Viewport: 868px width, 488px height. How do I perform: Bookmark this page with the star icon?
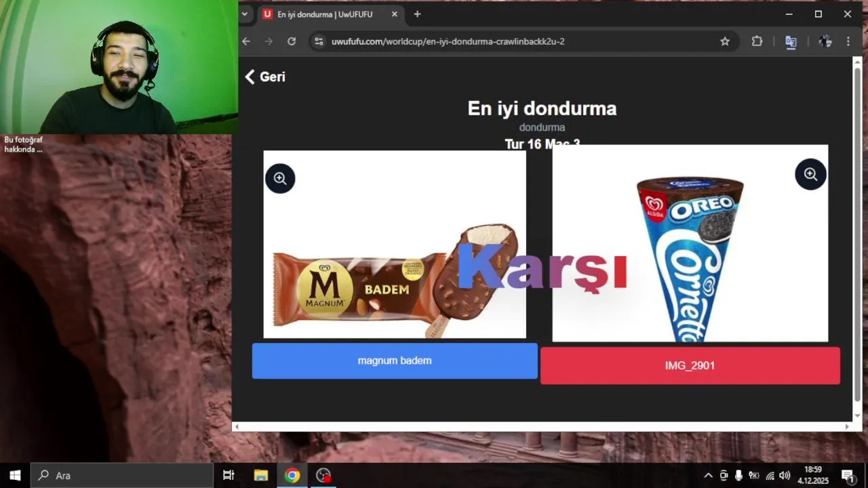click(725, 41)
